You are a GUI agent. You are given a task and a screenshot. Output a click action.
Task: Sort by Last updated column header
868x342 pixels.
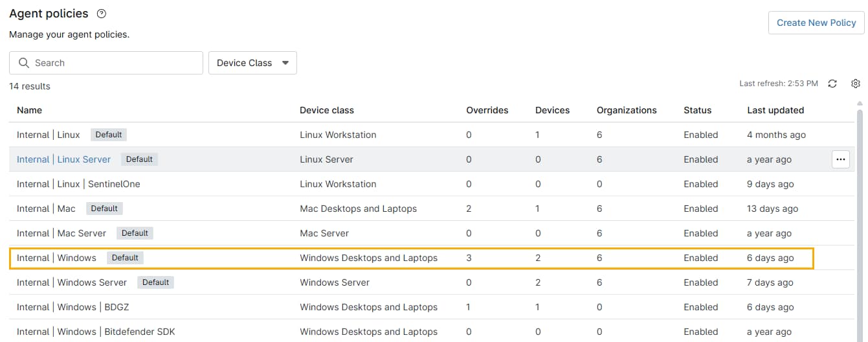pos(775,110)
